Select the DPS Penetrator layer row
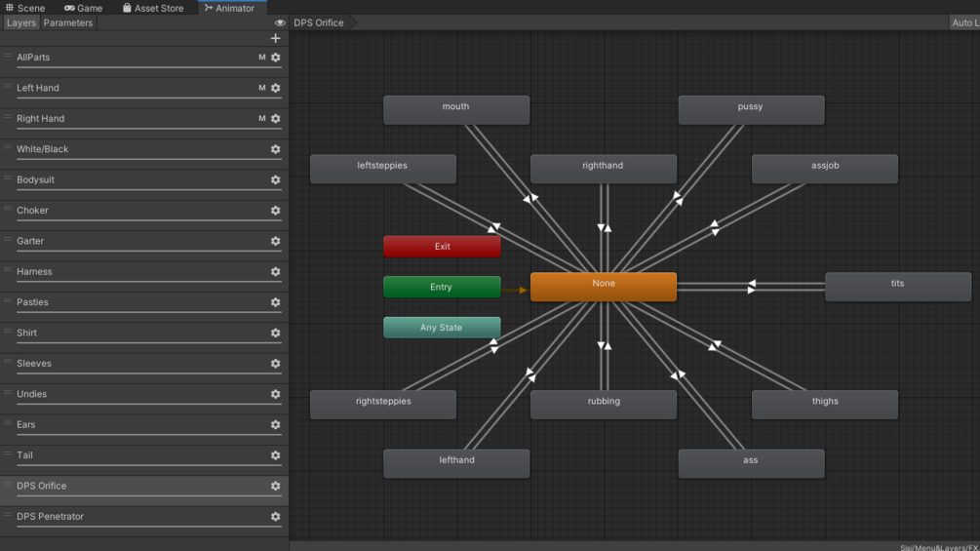This screenshot has height=551, width=980. pyautogui.click(x=144, y=521)
